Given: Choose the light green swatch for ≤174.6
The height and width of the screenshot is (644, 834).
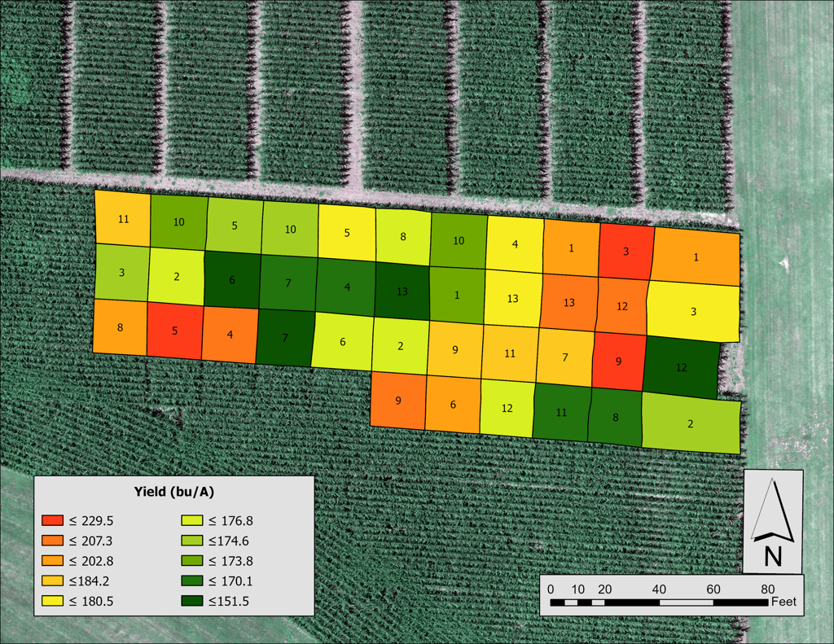Looking at the screenshot, I should tap(192, 541).
